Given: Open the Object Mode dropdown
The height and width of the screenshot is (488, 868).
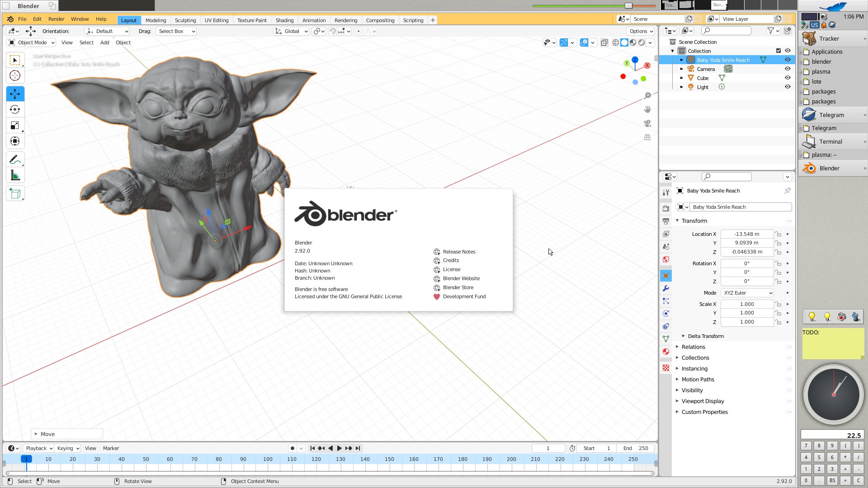Looking at the screenshot, I should [x=32, y=42].
